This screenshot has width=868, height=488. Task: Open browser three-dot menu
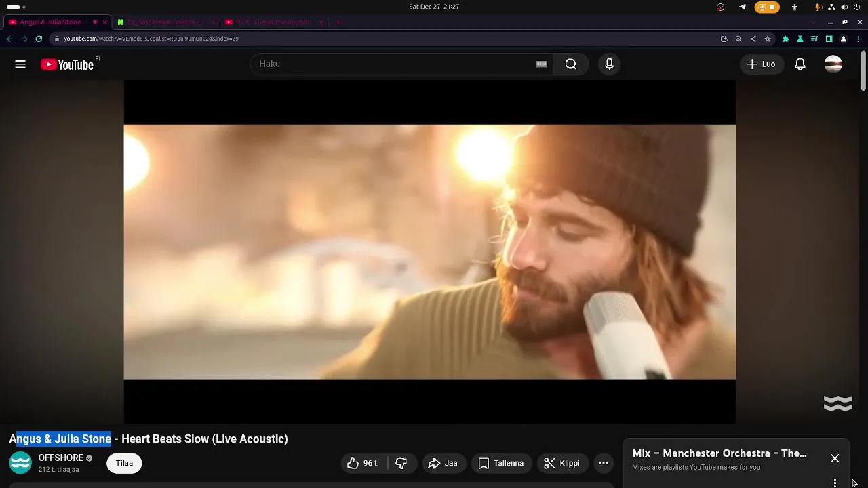(859, 39)
